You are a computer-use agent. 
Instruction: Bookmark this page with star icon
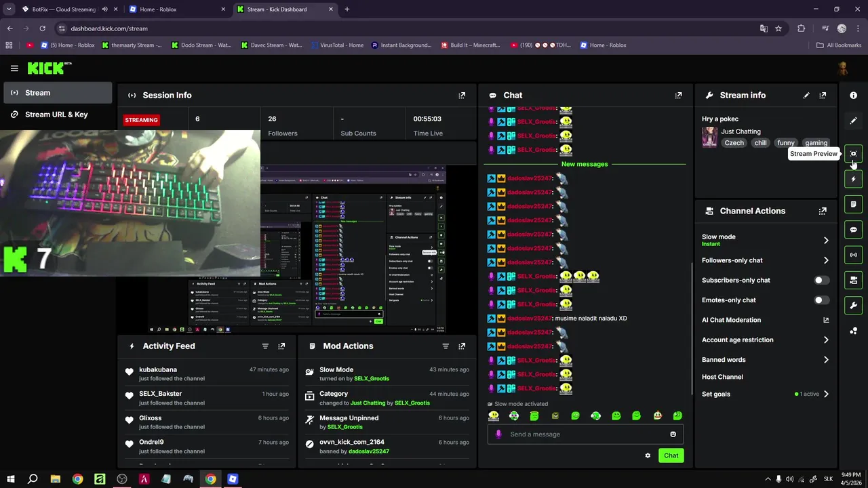tap(778, 28)
